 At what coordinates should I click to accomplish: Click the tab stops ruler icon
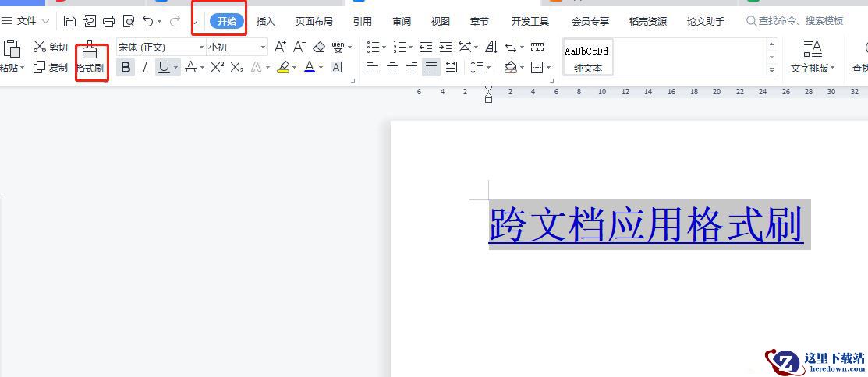[537, 47]
